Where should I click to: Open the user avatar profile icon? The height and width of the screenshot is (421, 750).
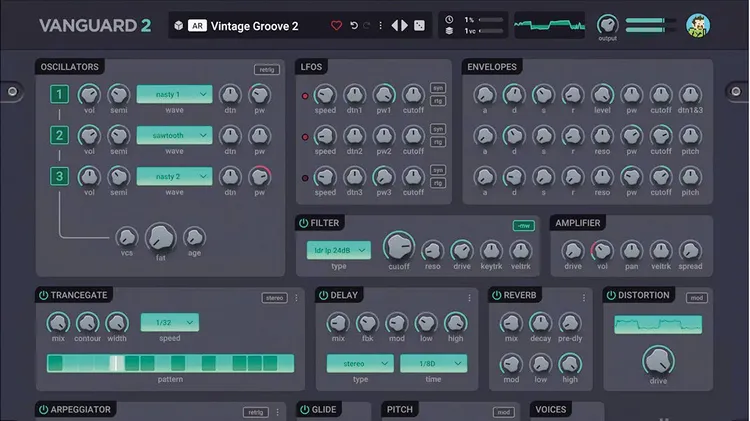[x=699, y=25]
